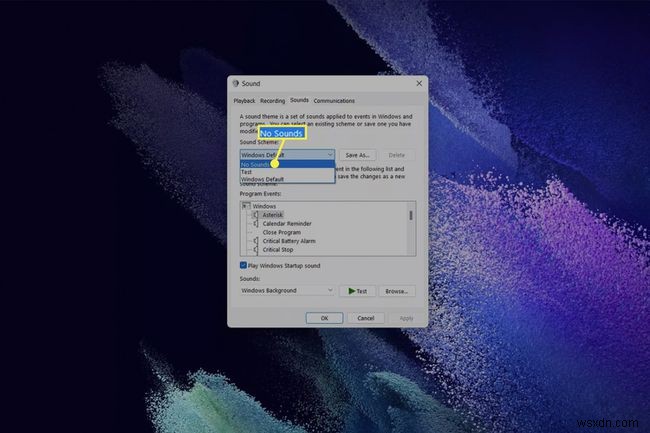This screenshot has width=650, height=433.
Task: Select the Critical Stop event
Action: coord(278,249)
